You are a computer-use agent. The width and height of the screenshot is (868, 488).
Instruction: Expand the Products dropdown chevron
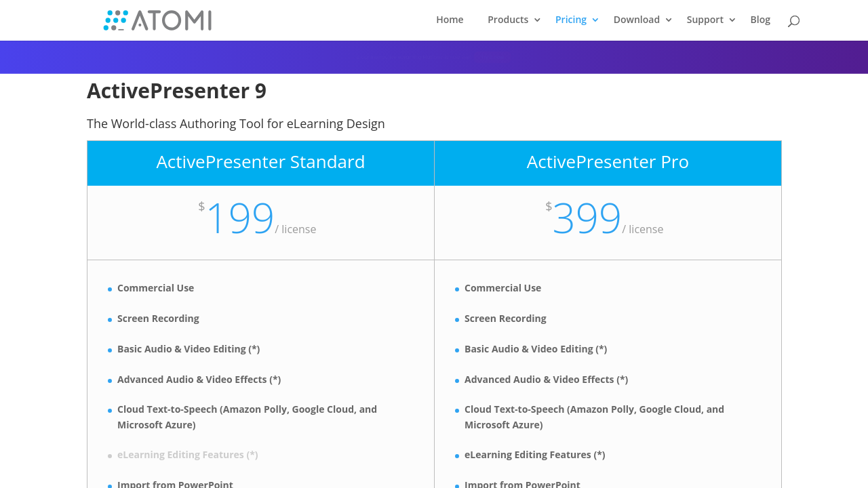click(538, 20)
